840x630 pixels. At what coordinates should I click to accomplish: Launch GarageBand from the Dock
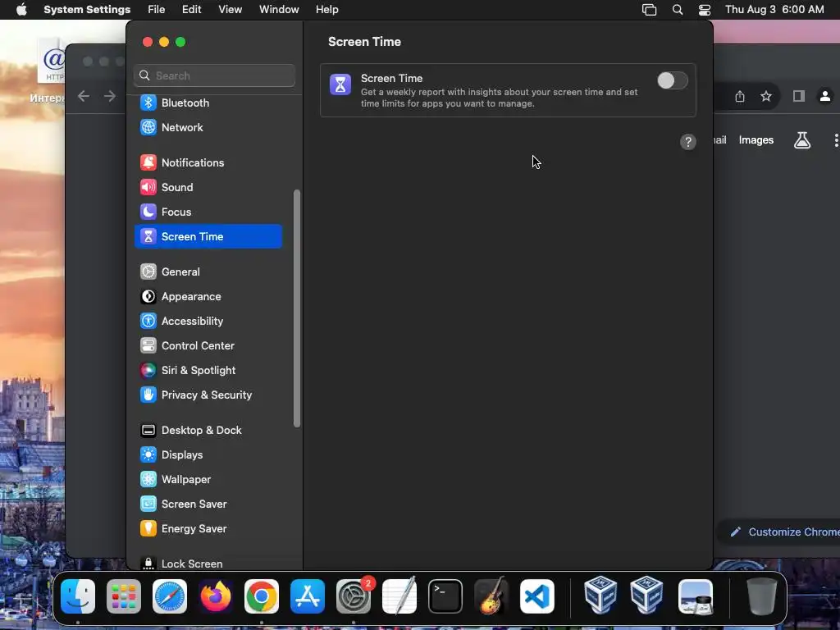(x=491, y=596)
